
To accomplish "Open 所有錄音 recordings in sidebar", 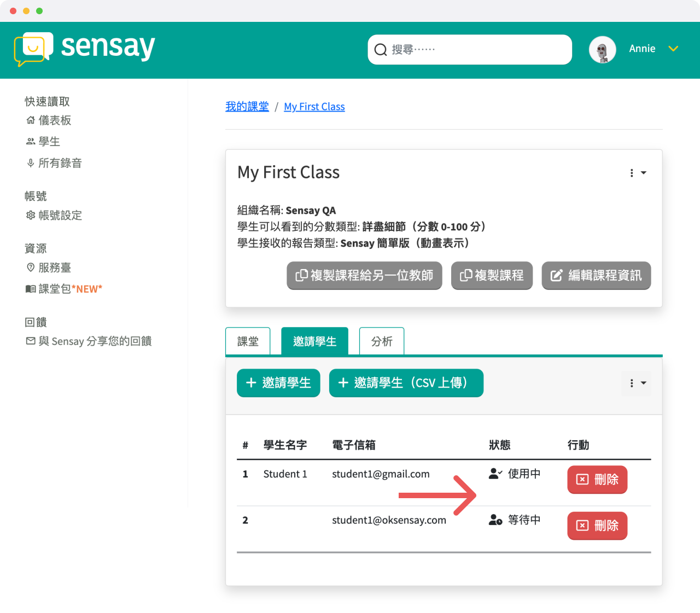I will click(x=54, y=163).
